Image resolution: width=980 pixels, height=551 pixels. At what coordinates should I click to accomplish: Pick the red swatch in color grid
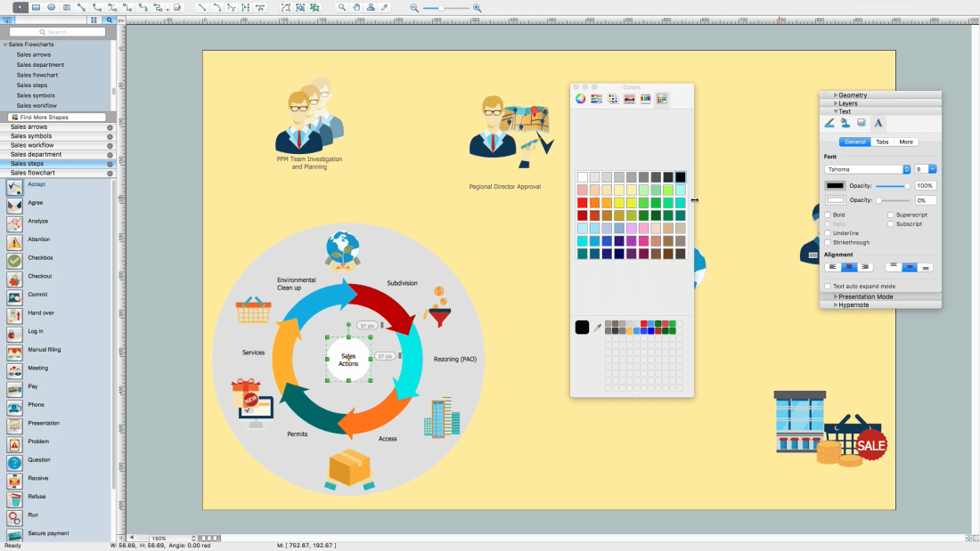pos(582,203)
